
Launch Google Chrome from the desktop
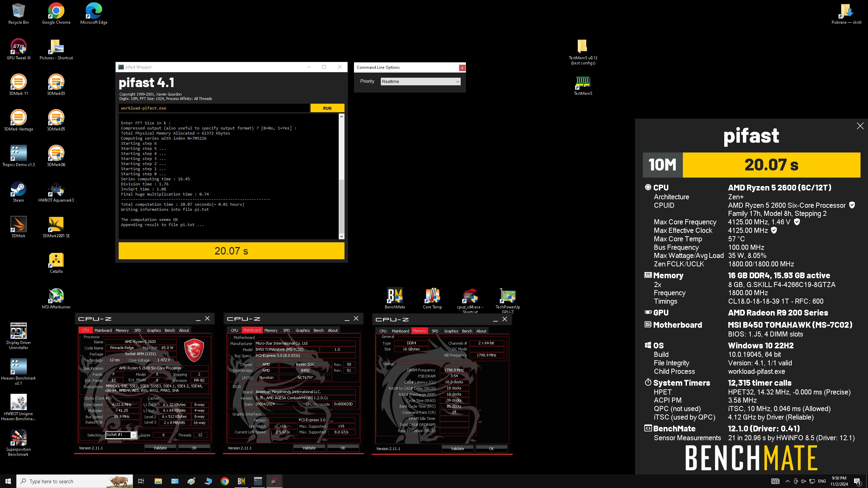coord(56,14)
